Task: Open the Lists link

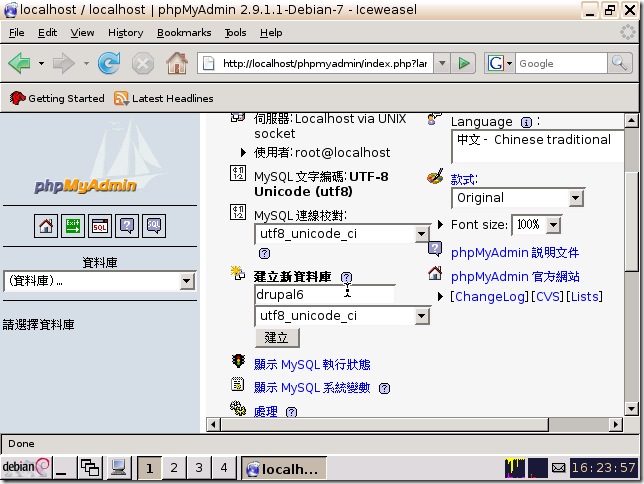Action: [x=584, y=296]
